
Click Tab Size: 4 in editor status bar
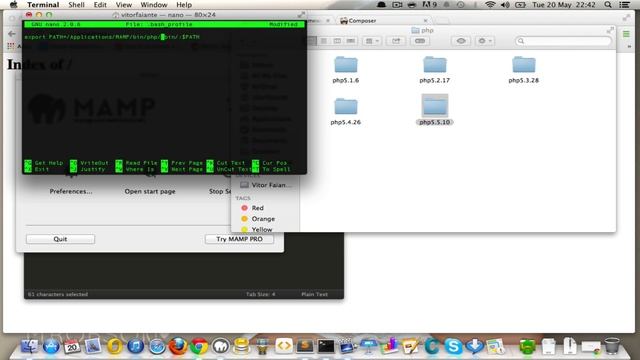pyautogui.click(x=260, y=294)
